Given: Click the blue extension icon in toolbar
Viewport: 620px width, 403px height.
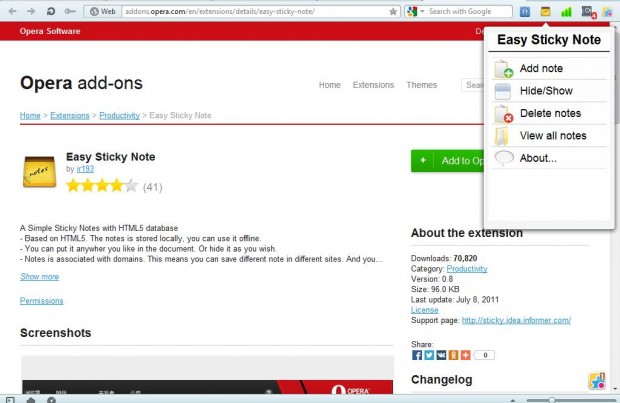Looking at the screenshot, I should point(525,12).
